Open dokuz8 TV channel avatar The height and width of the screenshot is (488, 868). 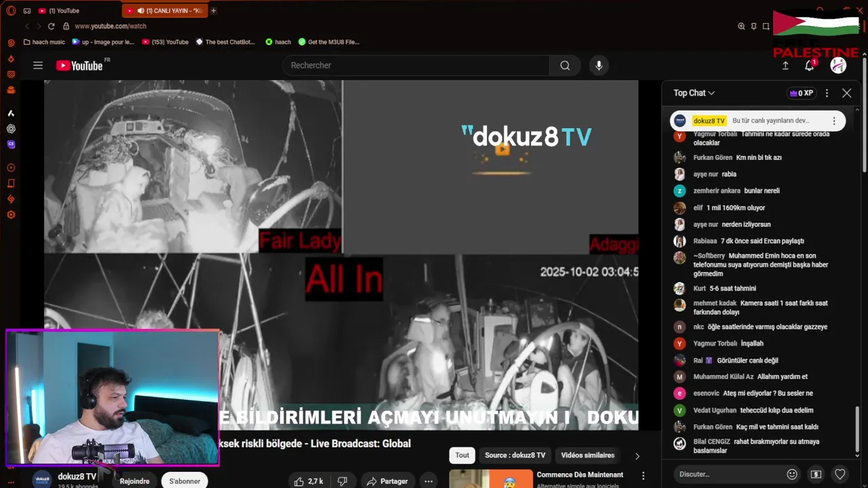click(42, 478)
